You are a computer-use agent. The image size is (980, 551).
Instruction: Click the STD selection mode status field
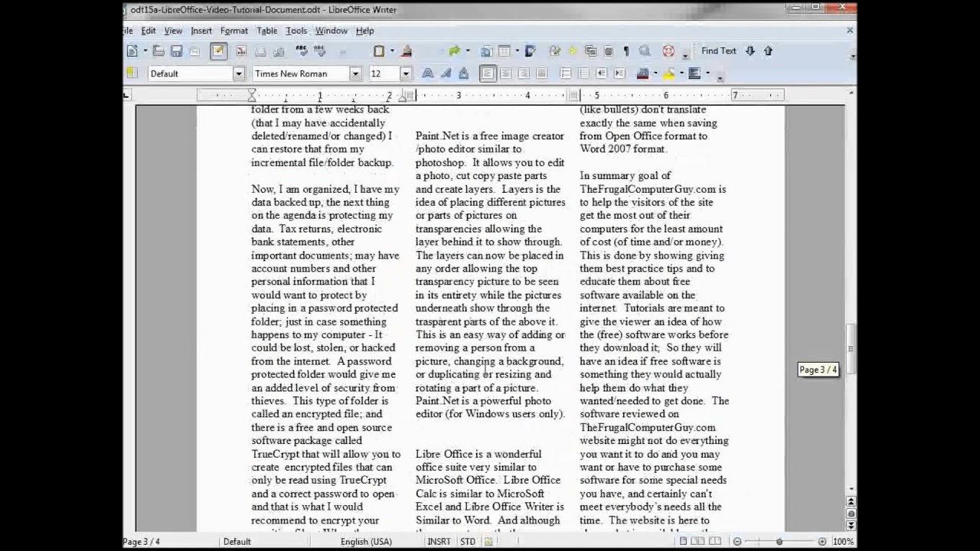coord(467,542)
